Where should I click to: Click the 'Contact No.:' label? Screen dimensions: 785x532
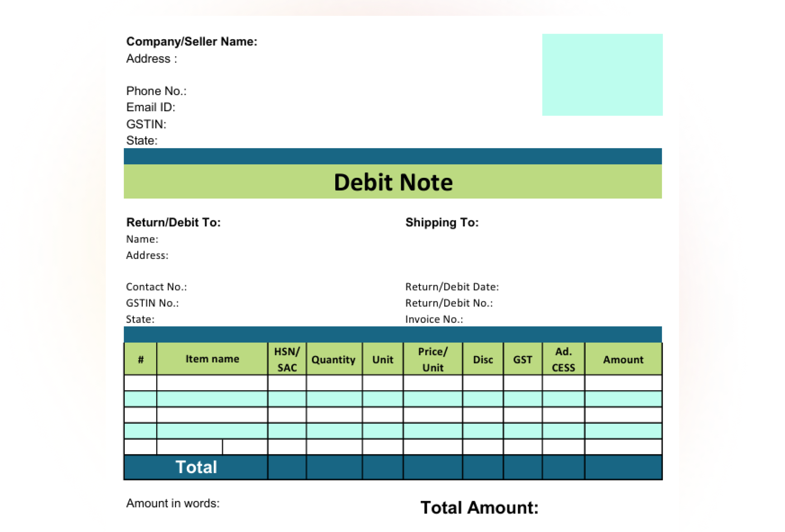point(156,287)
